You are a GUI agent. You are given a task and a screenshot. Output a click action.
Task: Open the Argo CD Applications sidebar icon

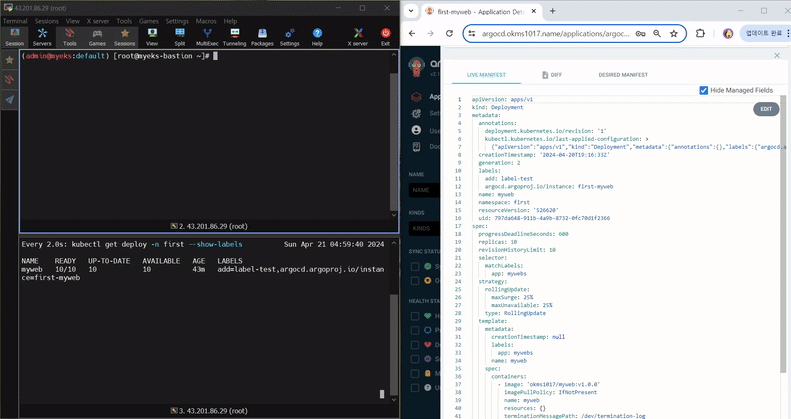tap(416, 97)
